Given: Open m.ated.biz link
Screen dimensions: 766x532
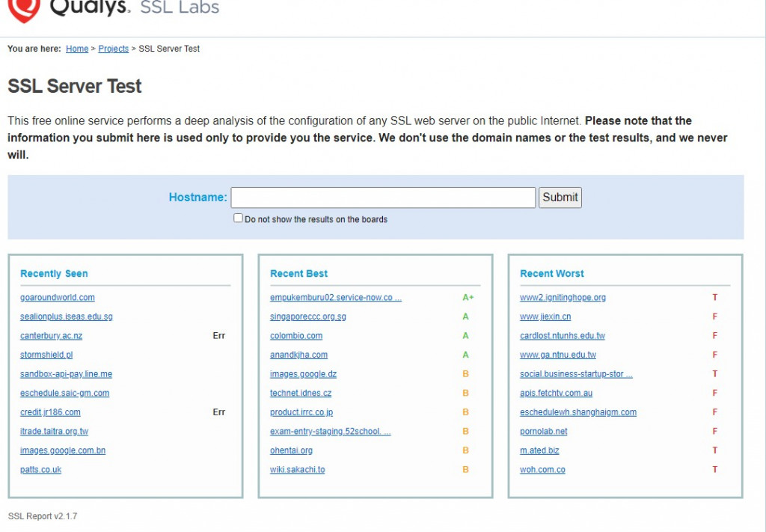Looking at the screenshot, I should coord(539,450).
